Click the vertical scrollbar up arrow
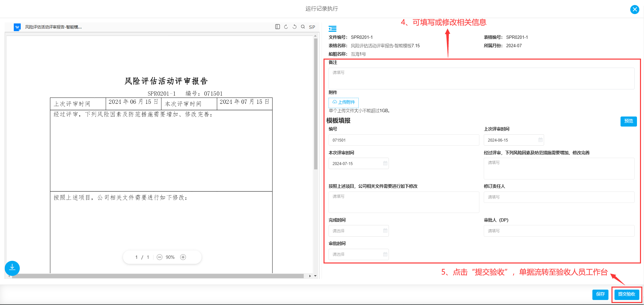This screenshot has width=644, height=305. click(x=315, y=35)
